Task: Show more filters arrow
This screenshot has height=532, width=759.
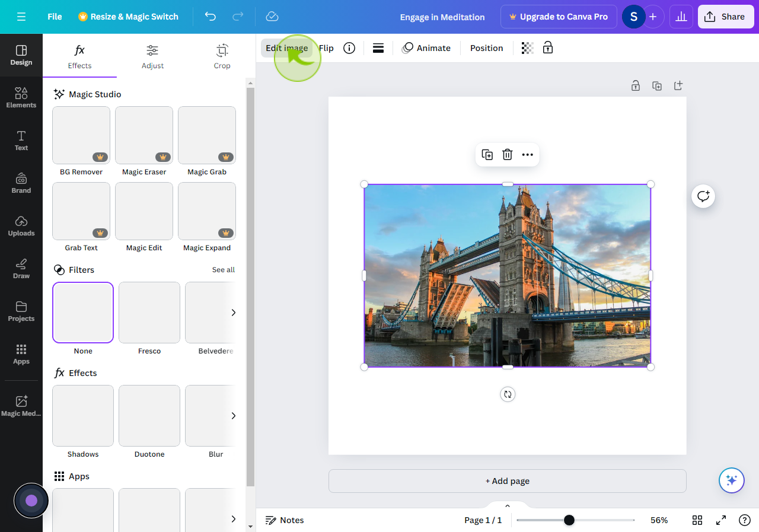Action: (x=233, y=313)
